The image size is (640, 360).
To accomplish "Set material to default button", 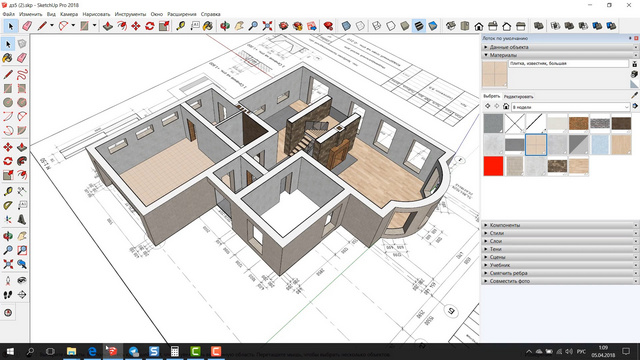I will click(634, 84).
